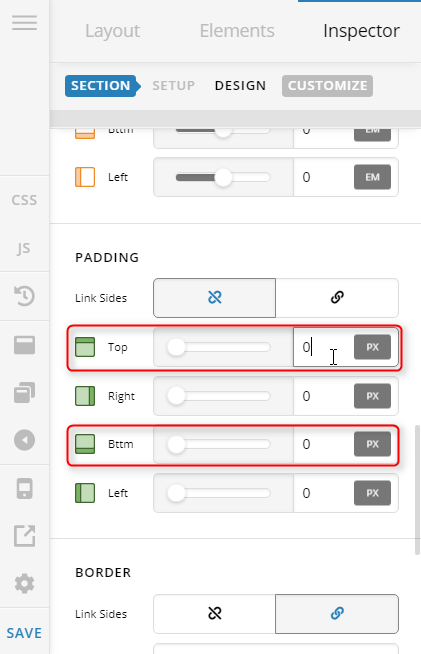Screen dimensions: 421x654
Task: Click the stacked templates icon in sidebar
Action: click(x=24, y=392)
